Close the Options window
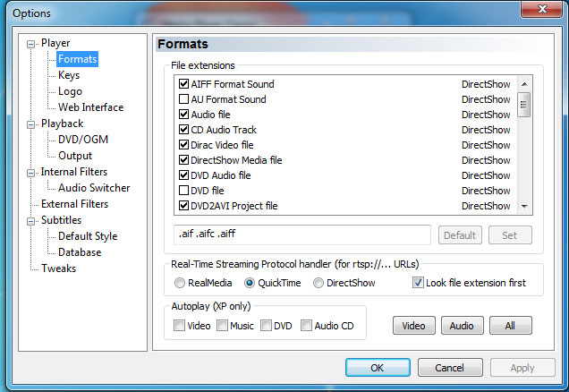This screenshot has width=569, height=392. (x=542, y=9)
